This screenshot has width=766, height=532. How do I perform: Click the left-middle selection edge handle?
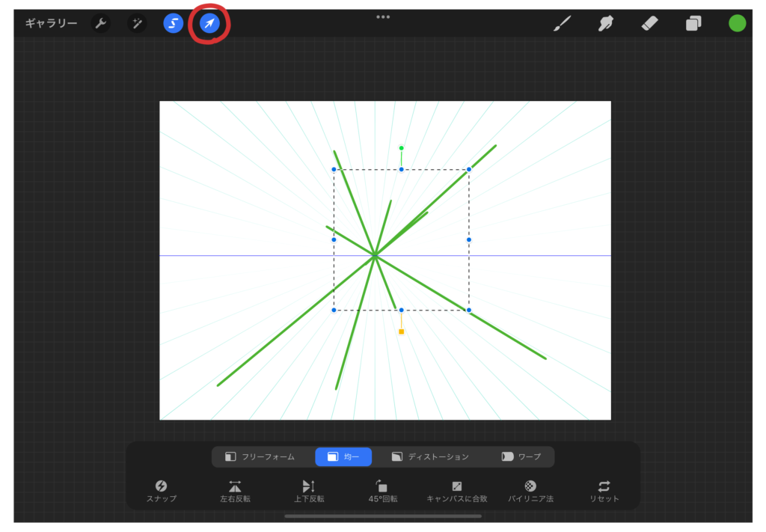(334, 240)
